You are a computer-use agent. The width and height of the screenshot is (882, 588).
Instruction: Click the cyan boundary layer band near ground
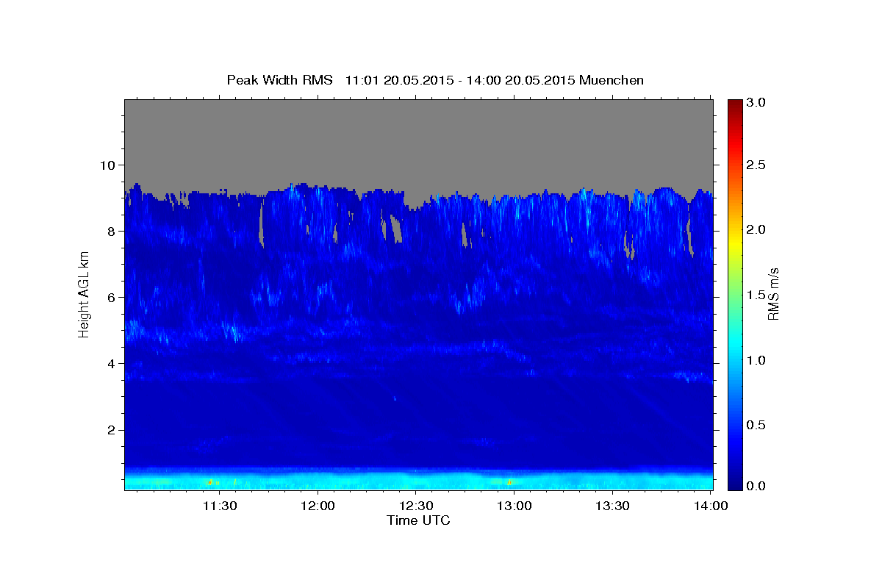tap(419, 481)
